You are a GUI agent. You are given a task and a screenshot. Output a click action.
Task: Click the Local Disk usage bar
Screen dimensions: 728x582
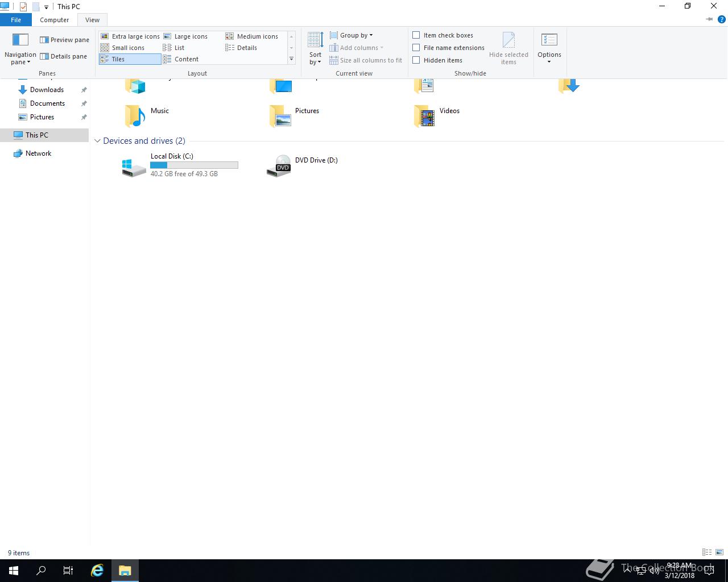194,165
